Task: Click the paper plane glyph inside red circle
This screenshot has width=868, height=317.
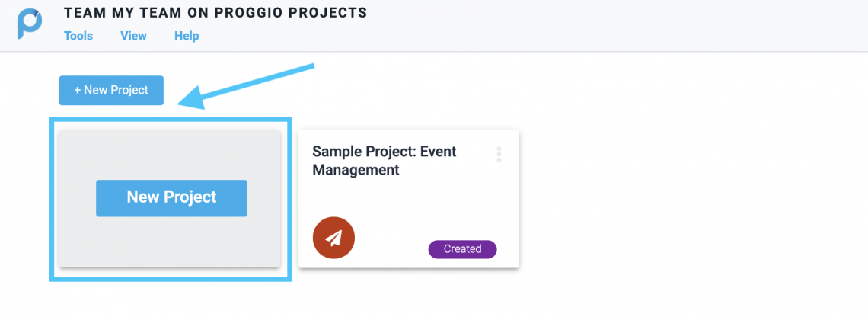Action: coord(333,239)
